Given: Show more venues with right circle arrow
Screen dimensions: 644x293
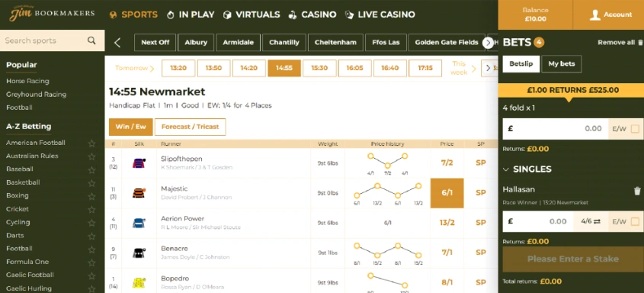Looking at the screenshot, I should pyautogui.click(x=489, y=42).
